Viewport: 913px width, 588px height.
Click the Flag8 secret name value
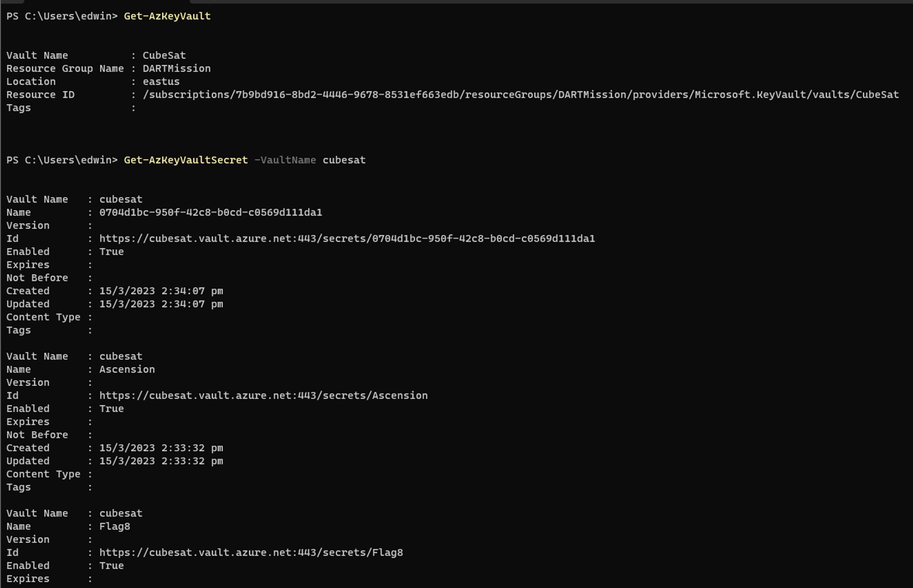[x=115, y=526]
